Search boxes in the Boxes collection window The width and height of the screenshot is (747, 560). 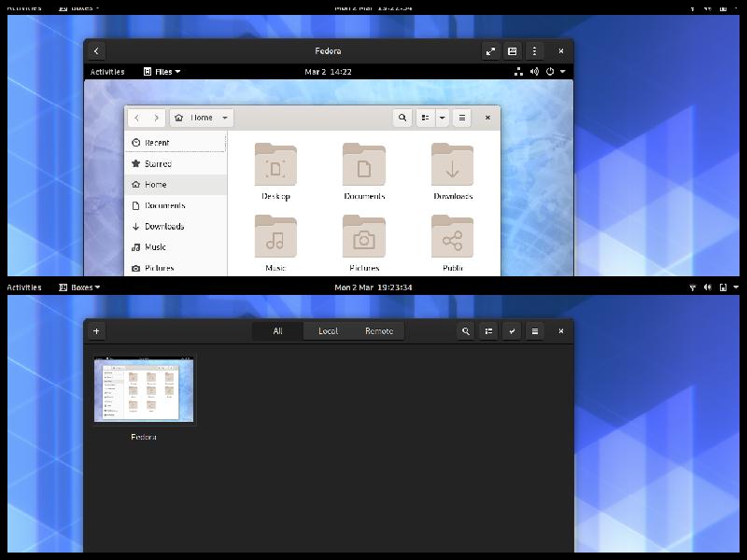pyautogui.click(x=465, y=331)
